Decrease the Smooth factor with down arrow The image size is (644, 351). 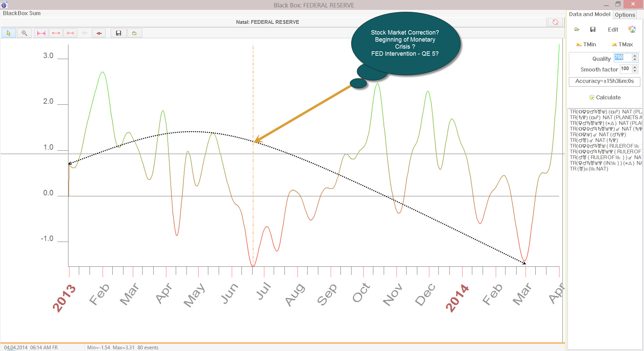click(635, 71)
